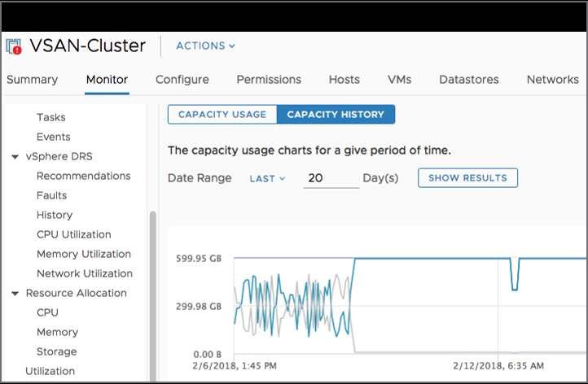Toggle to Capacity Usage view
Viewport: 588px width, 384px height.
point(222,115)
